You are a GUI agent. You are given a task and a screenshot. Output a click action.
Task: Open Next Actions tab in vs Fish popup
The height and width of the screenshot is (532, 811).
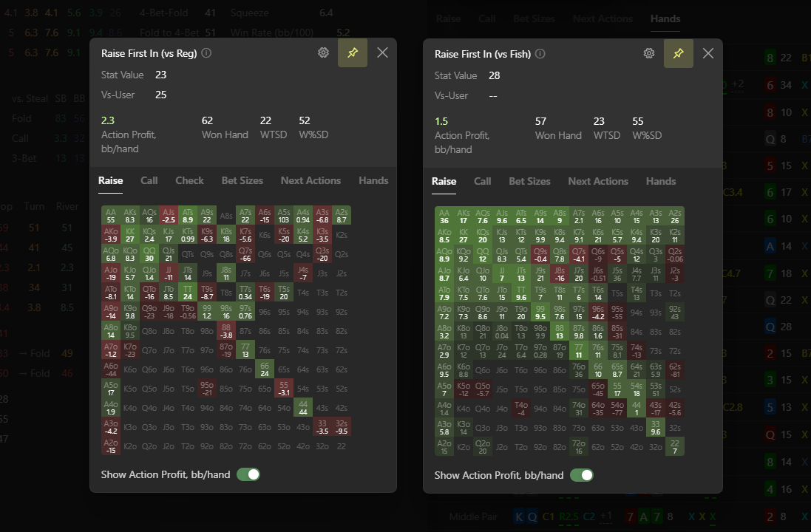(598, 182)
